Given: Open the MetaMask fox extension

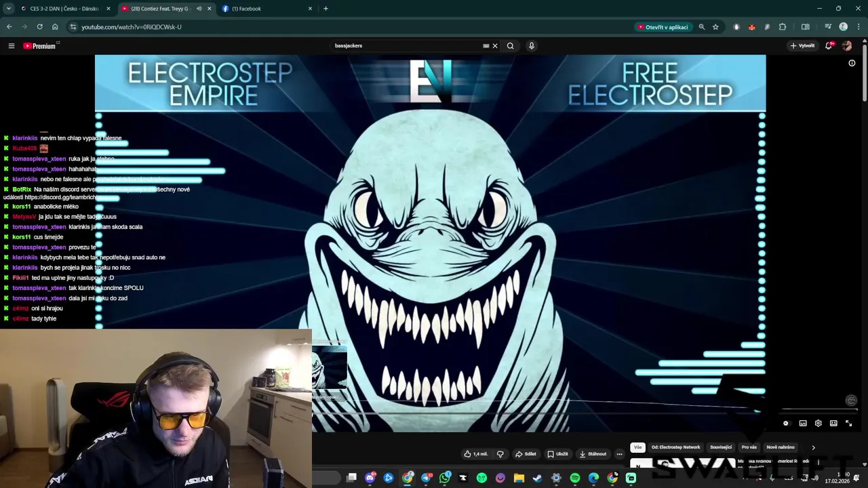Looking at the screenshot, I should tap(752, 27).
